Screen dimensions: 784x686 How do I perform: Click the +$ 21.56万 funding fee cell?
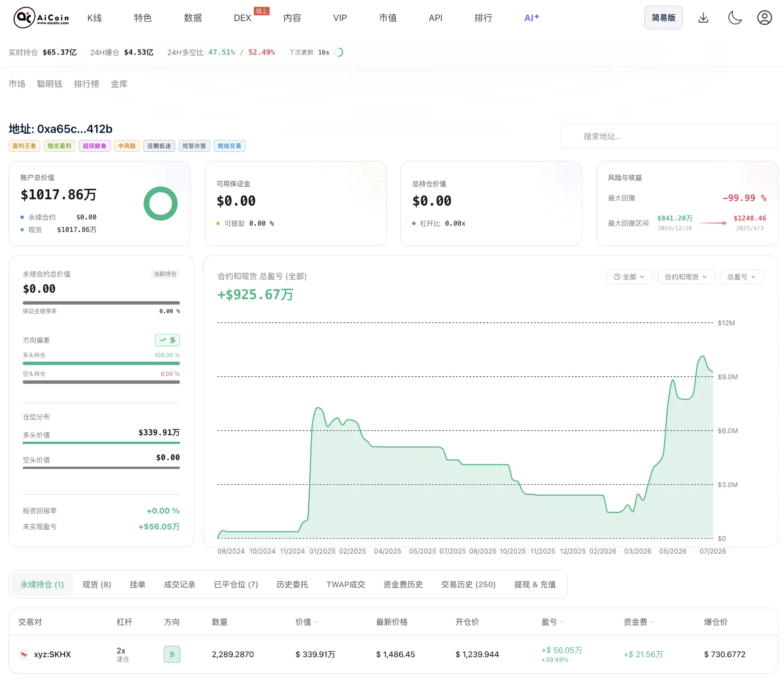tap(643, 654)
